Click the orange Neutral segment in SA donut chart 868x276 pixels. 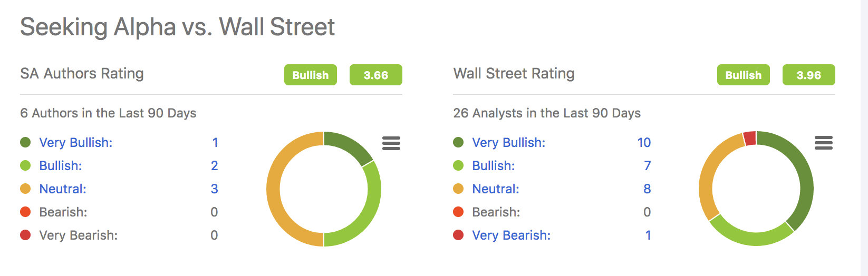pos(274,190)
